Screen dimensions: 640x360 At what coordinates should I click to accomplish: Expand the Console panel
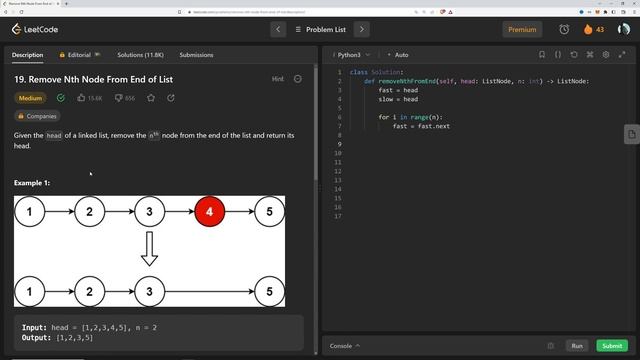click(345, 346)
